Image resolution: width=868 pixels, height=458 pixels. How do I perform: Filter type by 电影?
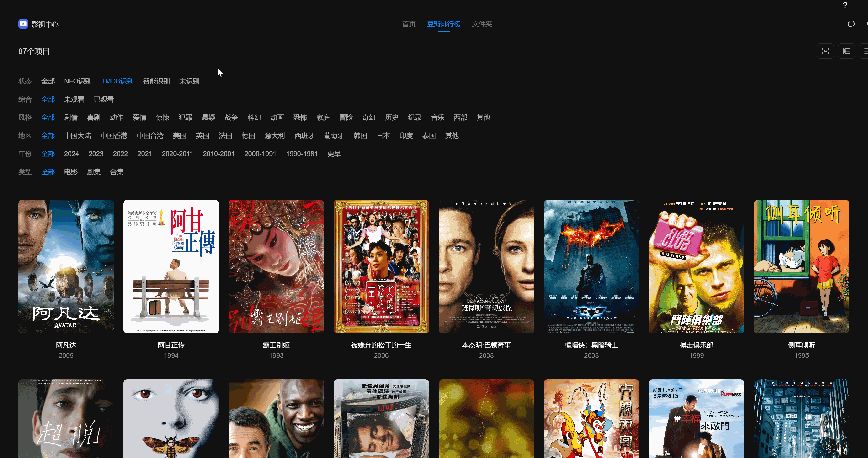pyautogui.click(x=71, y=172)
